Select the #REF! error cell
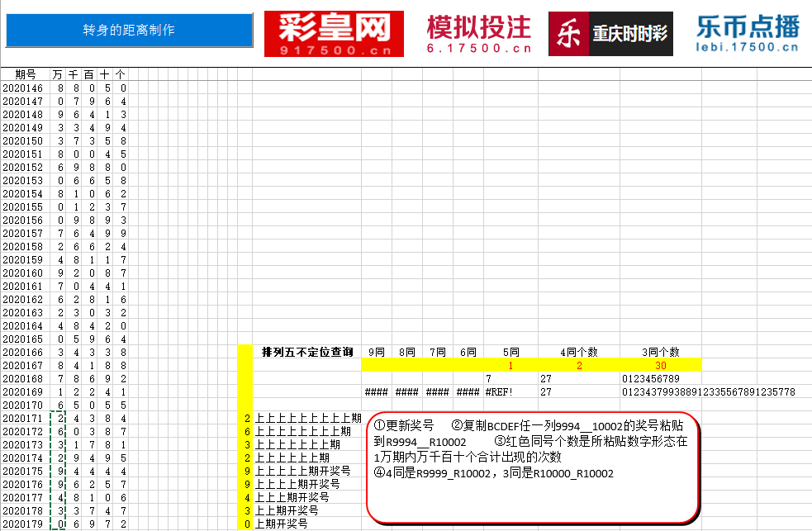 (x=510, y=391)
